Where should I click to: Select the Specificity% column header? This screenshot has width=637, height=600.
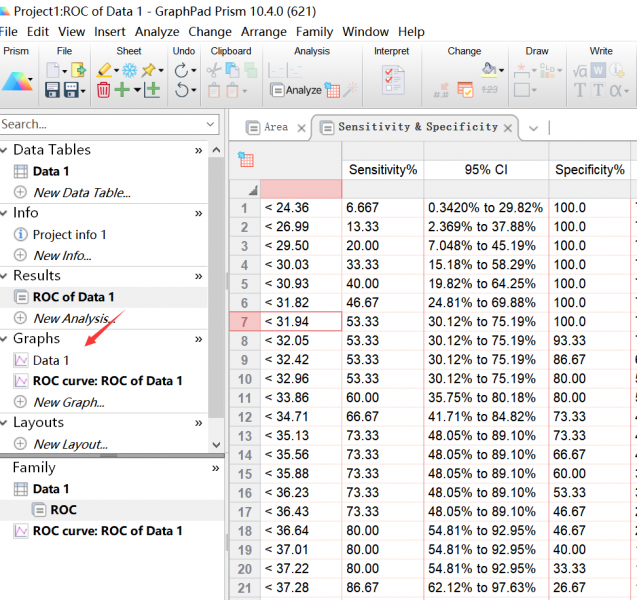pos(589,169)
